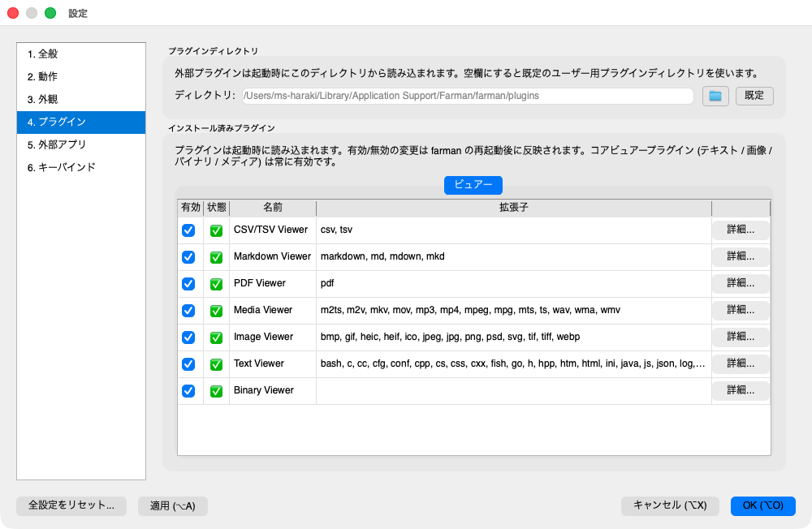The width and height of the screenshot is (812, 529).
Task: Click the キャンセル button
Action: pos(670,505)
